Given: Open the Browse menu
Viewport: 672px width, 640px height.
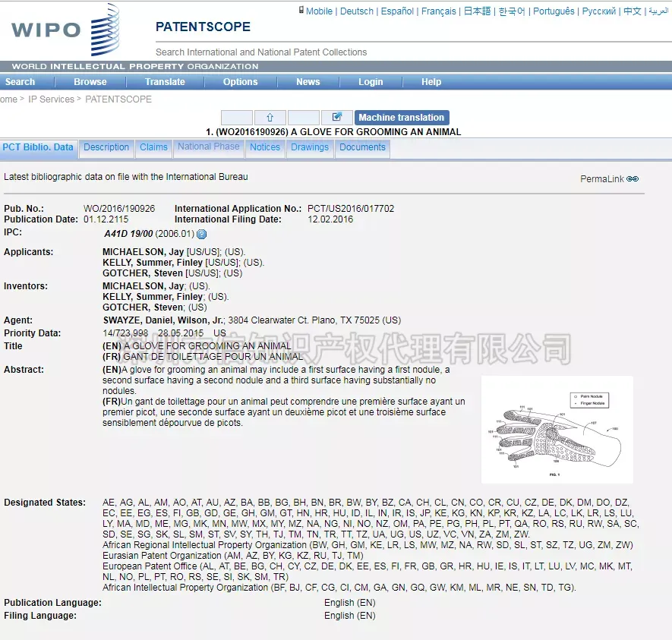Looking at the screenshot, I should tap(90, 82).
